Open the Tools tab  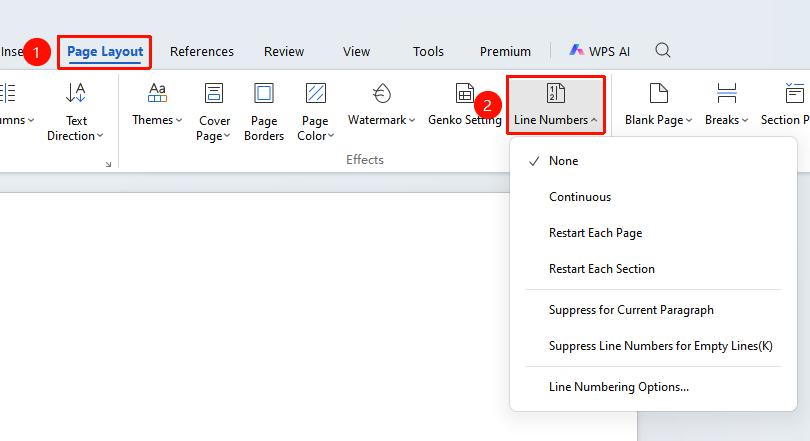point(428,52)
